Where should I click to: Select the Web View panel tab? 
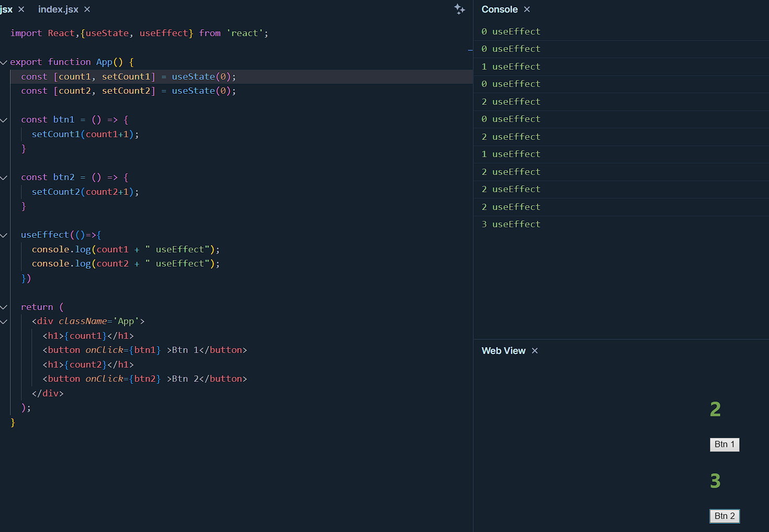pyautogui.click(x=503, y=351)
